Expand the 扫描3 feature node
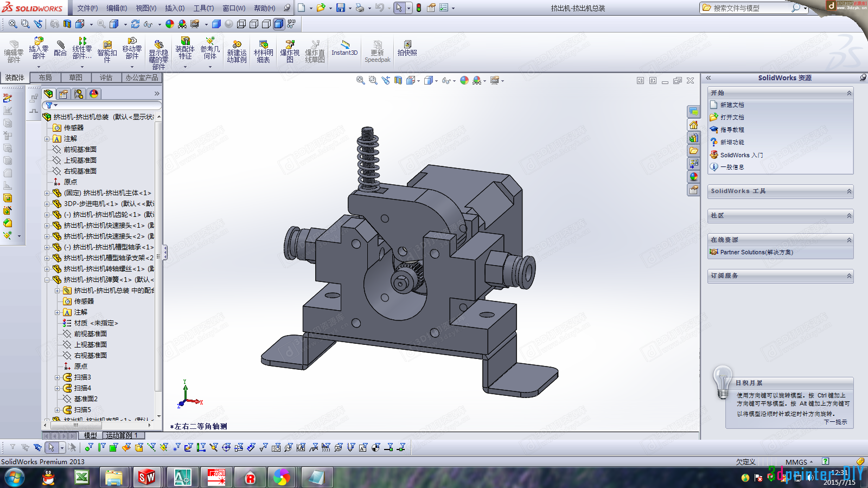The width and height of the screenshot is (868, 488). click(x=57, y=377)
